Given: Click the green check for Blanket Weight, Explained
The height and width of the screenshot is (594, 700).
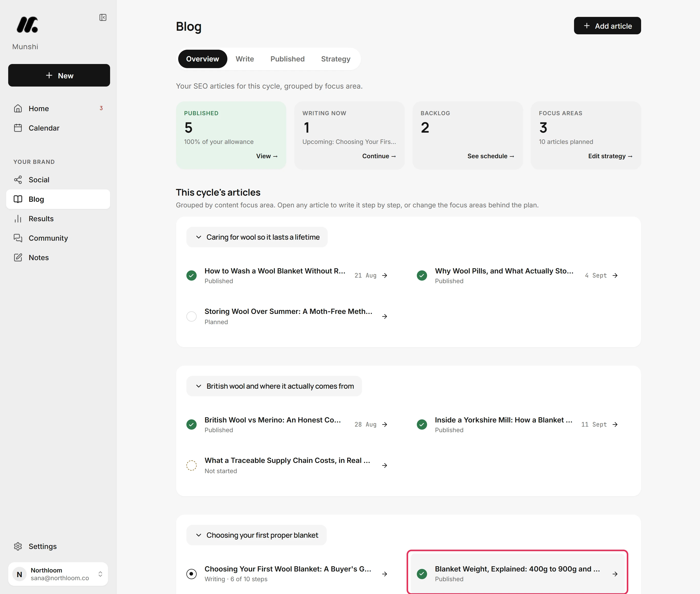Looking at the screenshot, I should tap(422, 574).
